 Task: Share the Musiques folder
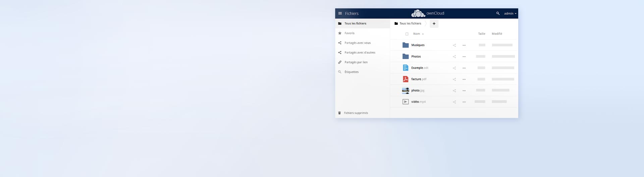[x=454, y=45]
